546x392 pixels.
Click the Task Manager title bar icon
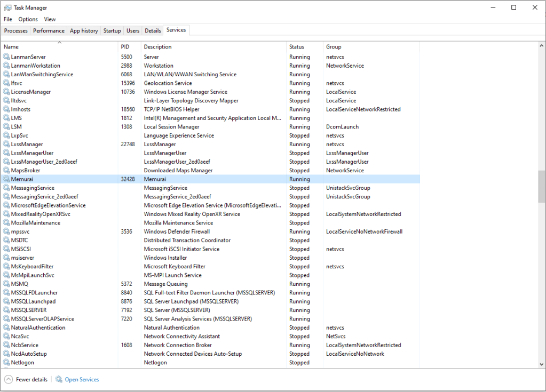pos(7,8)
